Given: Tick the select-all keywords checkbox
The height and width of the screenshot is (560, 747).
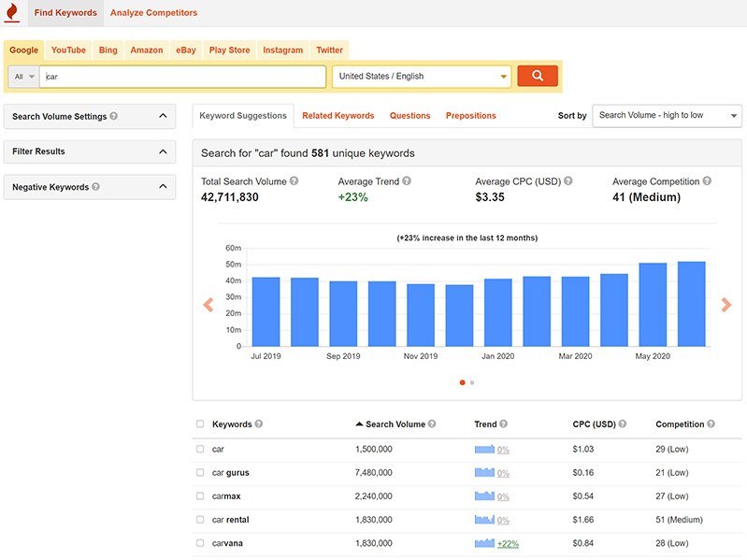Looking at the screenshot, I should pos(200,424).
